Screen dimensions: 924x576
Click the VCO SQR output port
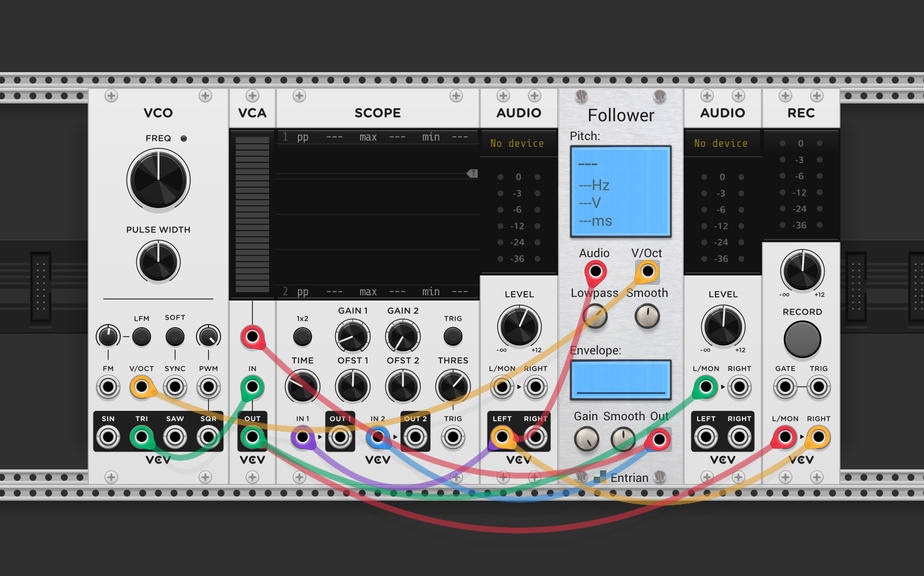[209, 437]
